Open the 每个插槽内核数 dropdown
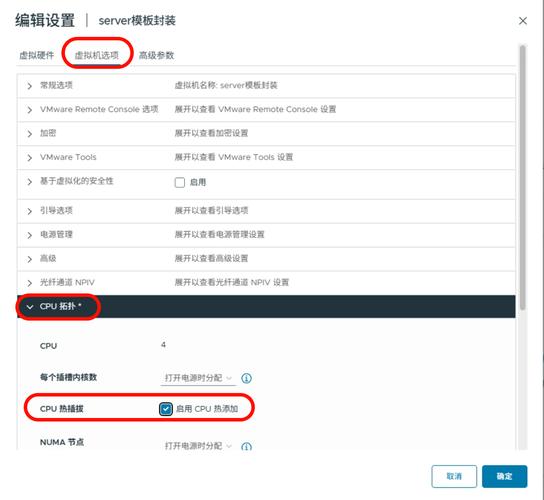Screen dimensions: 544x500 click(198, 378)
